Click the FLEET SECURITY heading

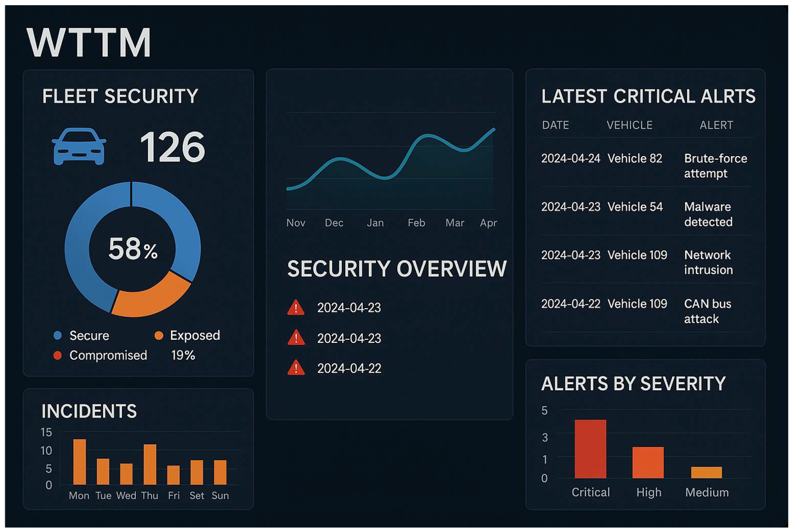click(120, 96)
